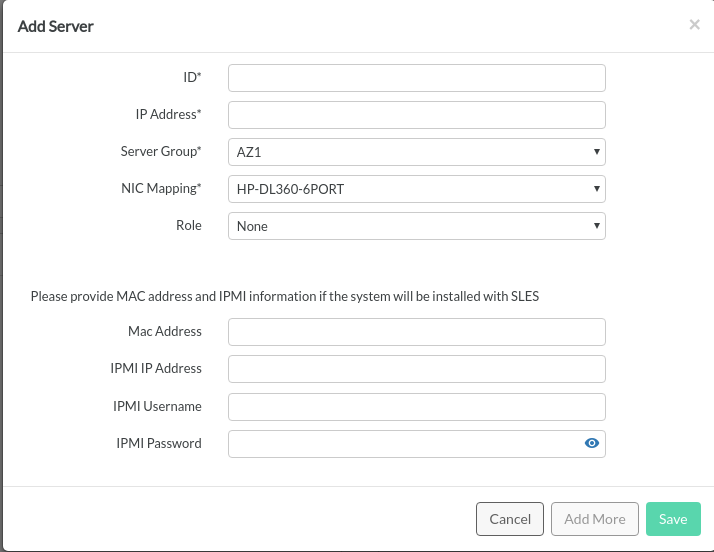This screenshot has height=552, width=714.
Task: Focus the ID input field
Action: click(416, 78)
